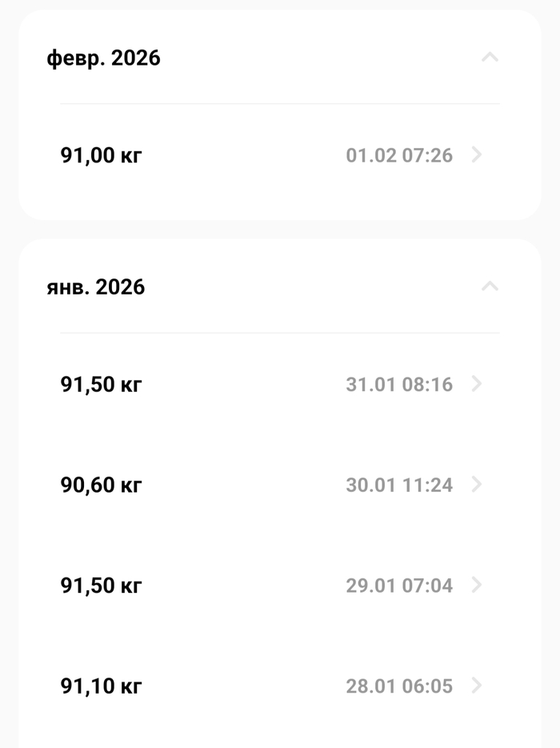Tap the 28.01 06:05 timestamp
Viewport: 560px width, 748px height.
tap(398, 686)
